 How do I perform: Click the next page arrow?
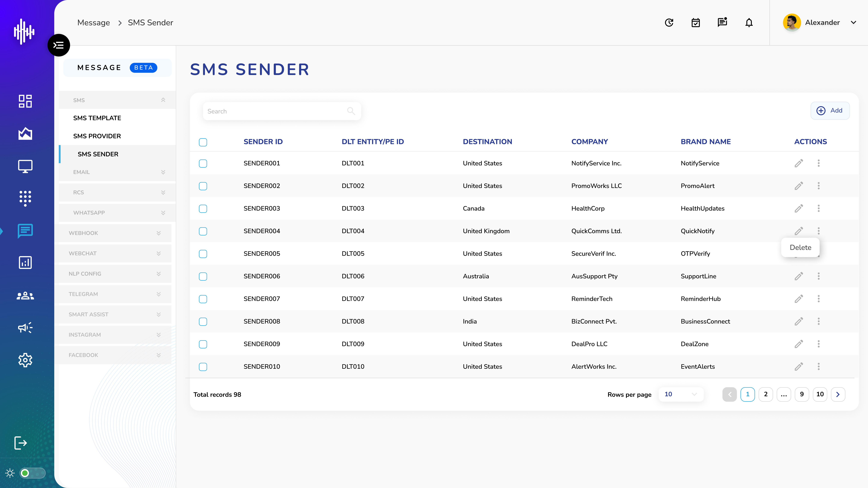tap(838, 394)
